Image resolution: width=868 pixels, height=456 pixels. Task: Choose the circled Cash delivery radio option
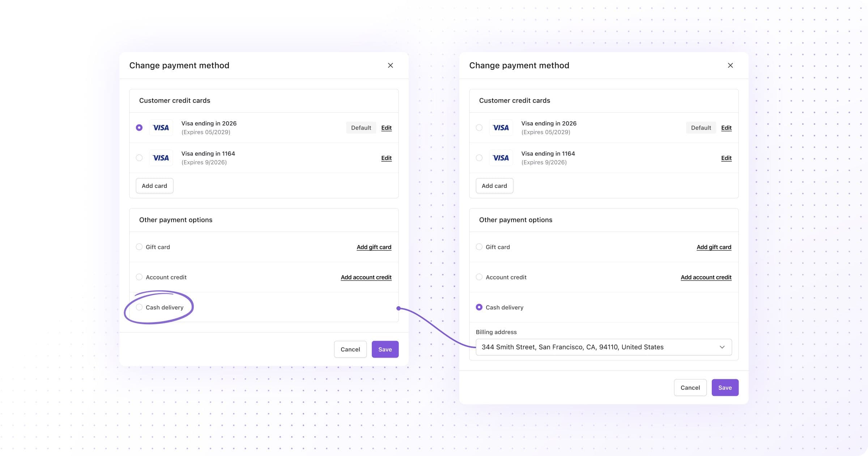click(x=139, y=307)
